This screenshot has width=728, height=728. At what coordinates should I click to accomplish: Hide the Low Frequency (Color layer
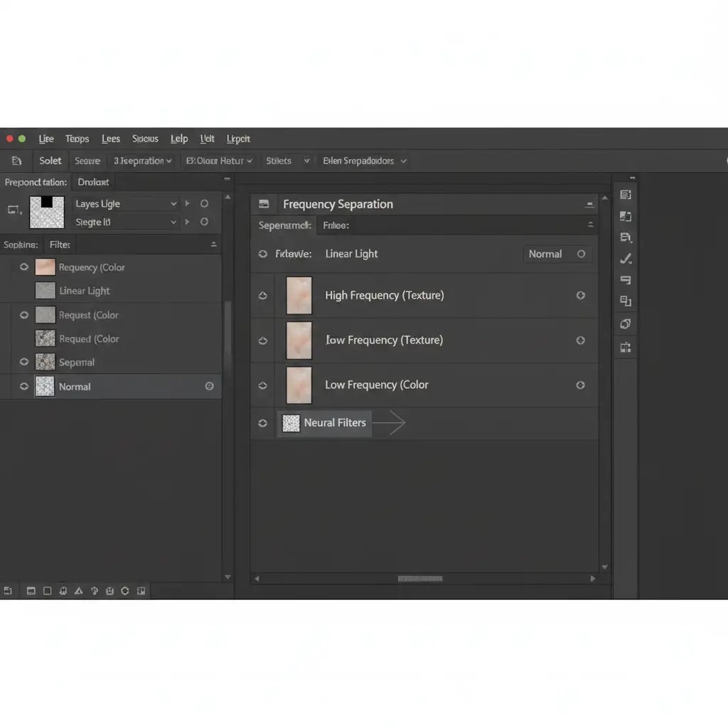[263, 385]
